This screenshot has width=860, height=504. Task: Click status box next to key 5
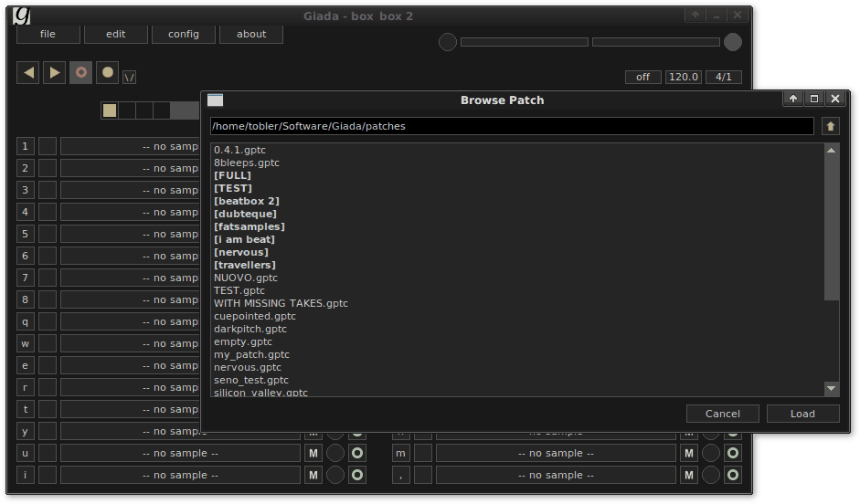[48, 234]
